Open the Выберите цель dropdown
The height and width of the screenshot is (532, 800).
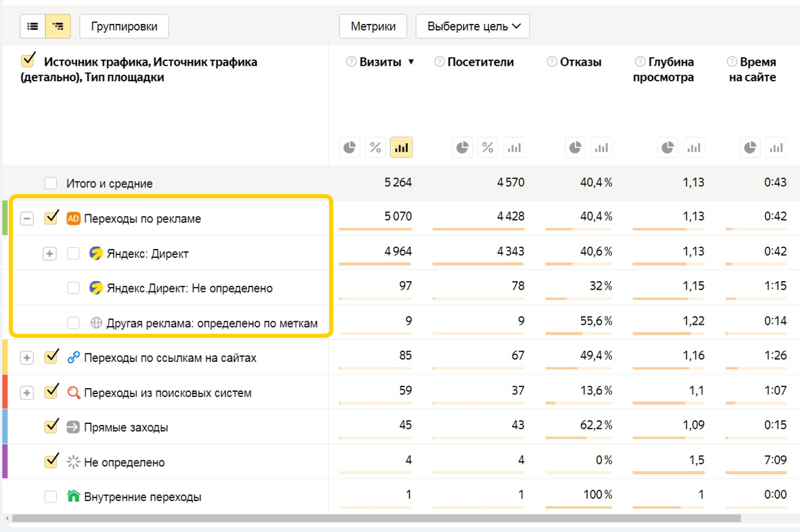pos(472,26)
